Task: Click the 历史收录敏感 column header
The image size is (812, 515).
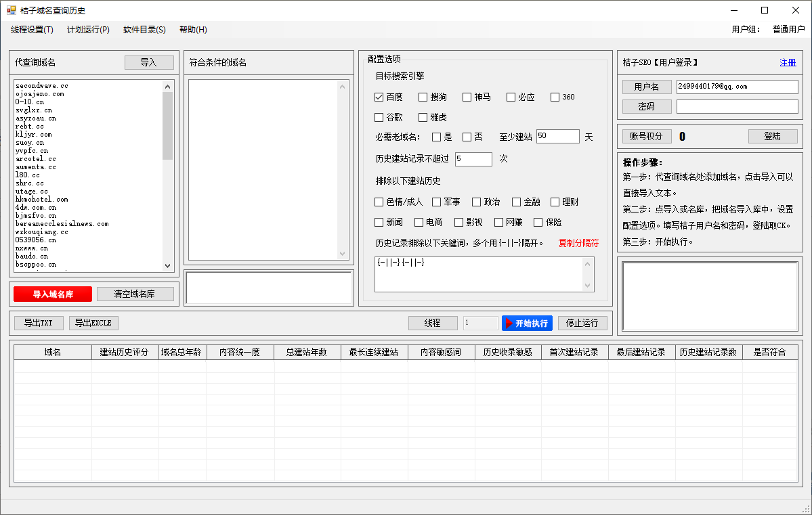Action: pyautogui.click(x=508, y=353)
